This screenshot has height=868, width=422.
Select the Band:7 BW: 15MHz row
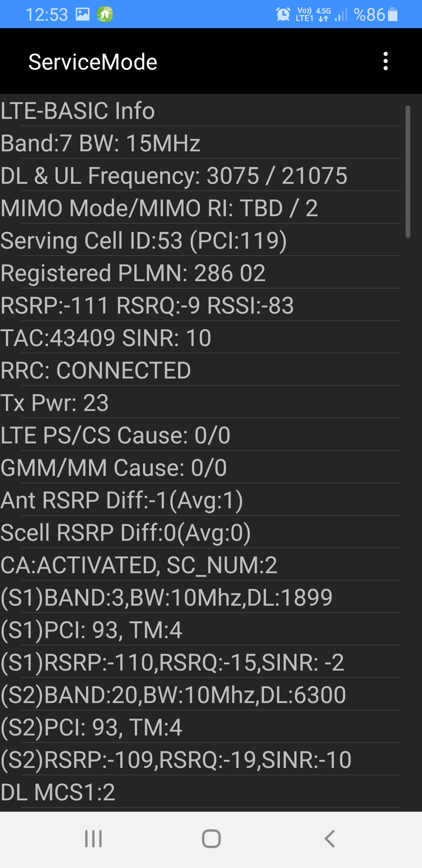coord(200,143)
